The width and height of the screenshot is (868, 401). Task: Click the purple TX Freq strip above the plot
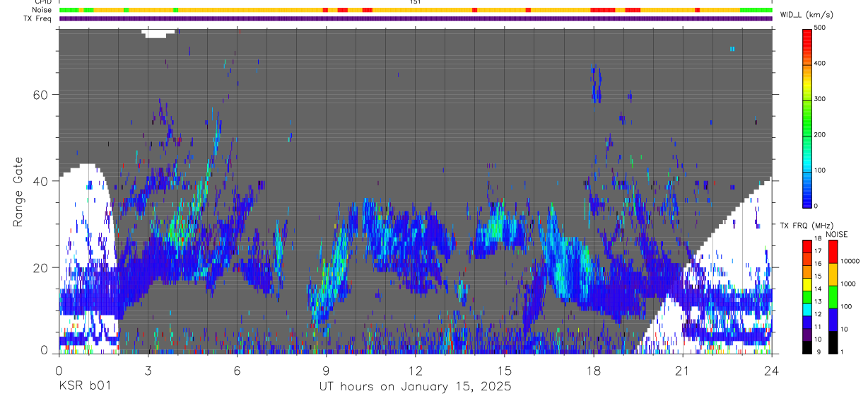[415, 18]
